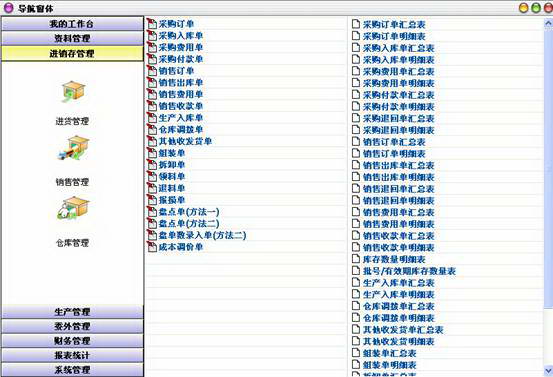
Task: Open the 销售订单明细表 report
Action: pos(394,154)
